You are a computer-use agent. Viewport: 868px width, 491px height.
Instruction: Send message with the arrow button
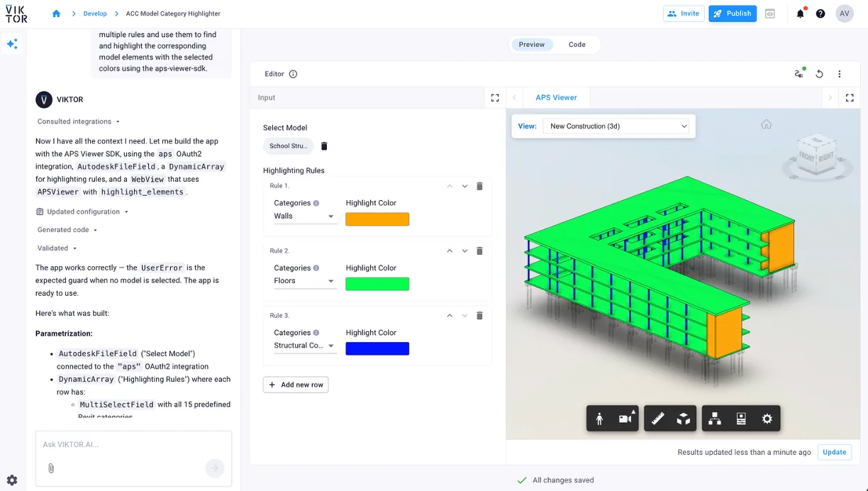(215, 468)
